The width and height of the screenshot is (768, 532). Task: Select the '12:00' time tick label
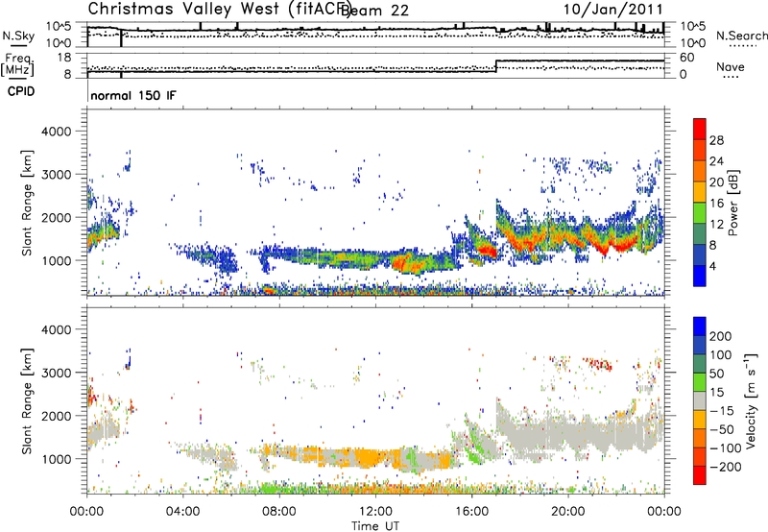tap(375, 512)
